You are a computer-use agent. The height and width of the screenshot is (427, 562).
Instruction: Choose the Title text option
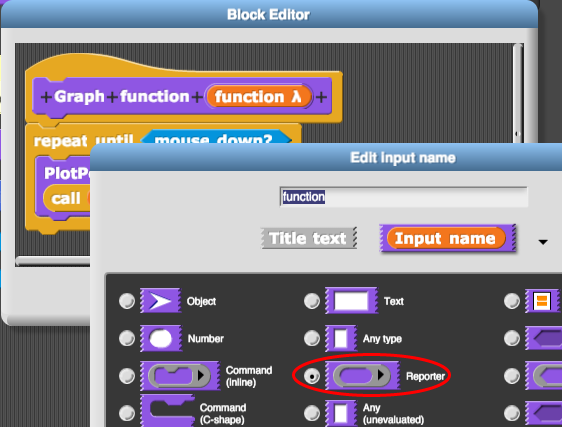(308, 238)
